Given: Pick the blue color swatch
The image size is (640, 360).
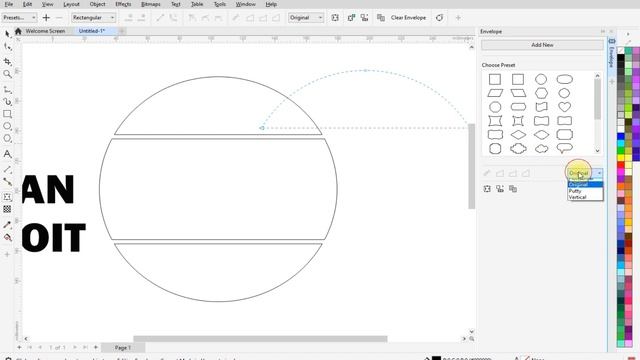Looking at the screenshot, I should click(621, 136).
